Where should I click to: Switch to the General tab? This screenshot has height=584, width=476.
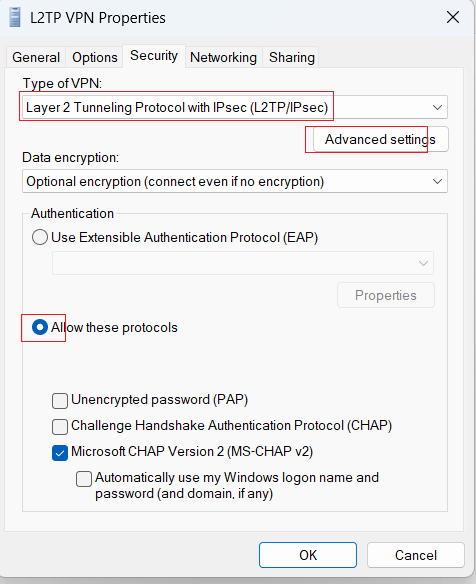click(x=36, y=57)
